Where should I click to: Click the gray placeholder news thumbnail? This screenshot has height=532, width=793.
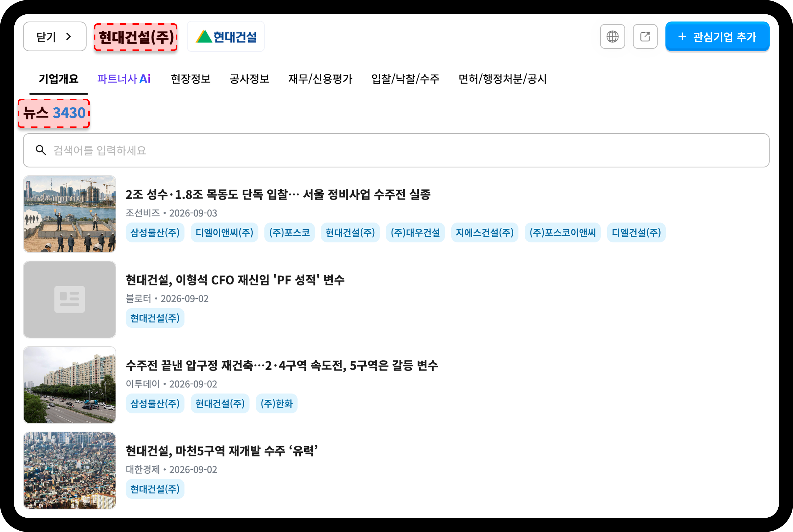pyautogui.click(x=69, y=299)
